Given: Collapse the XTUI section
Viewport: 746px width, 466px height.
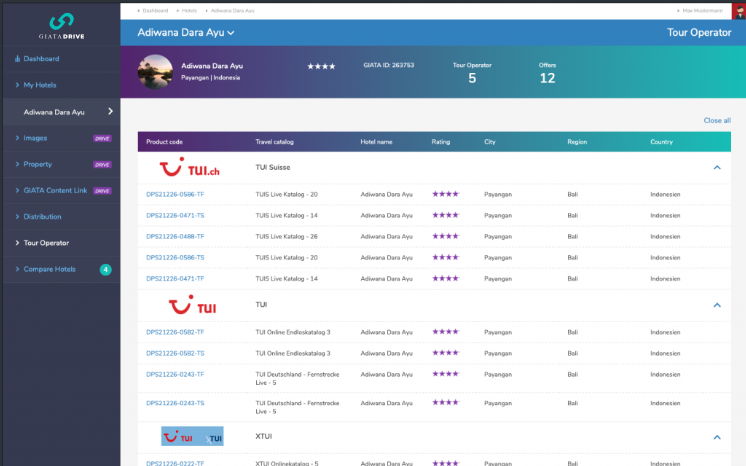Looking at the screenshot, I should click(717, 437).
